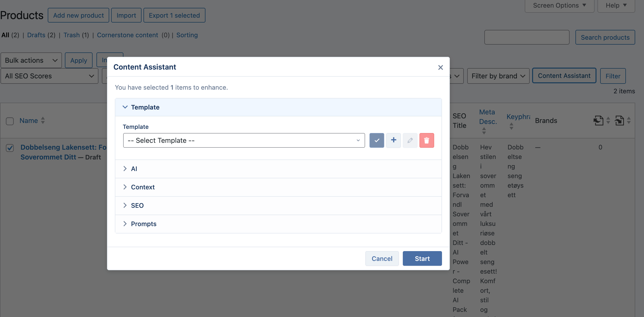Click the Search products button

click(x=605, y=37)
